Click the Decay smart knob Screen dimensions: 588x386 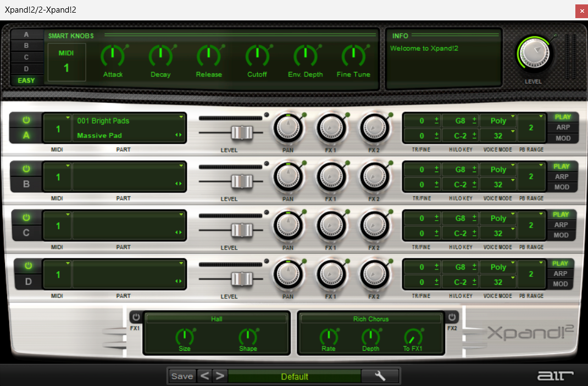160,56
